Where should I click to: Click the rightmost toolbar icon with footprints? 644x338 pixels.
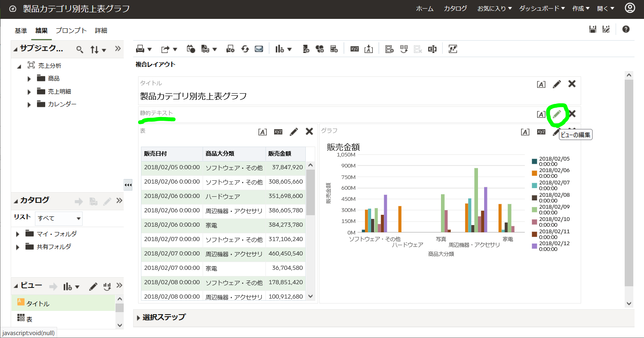(453, 49)
